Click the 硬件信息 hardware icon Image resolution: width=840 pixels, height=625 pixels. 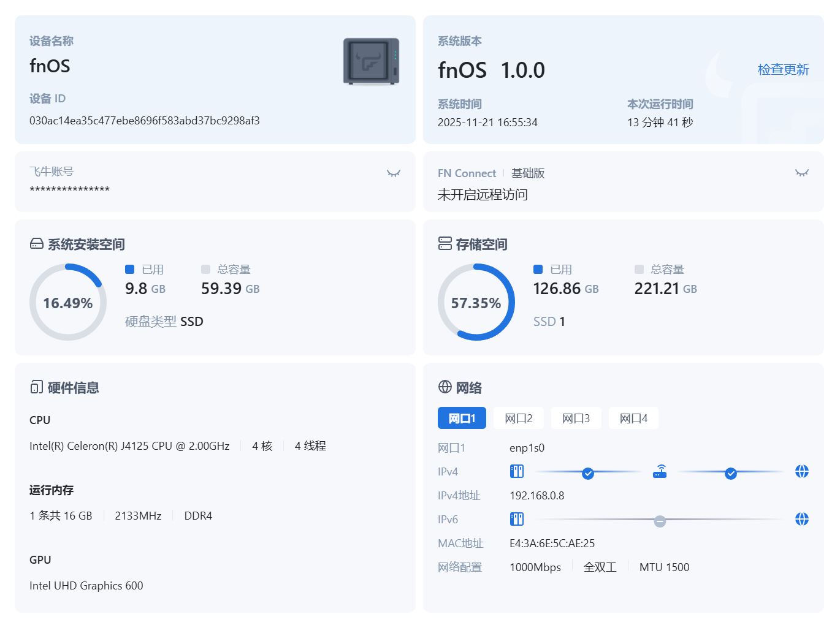tap(37, 387)
